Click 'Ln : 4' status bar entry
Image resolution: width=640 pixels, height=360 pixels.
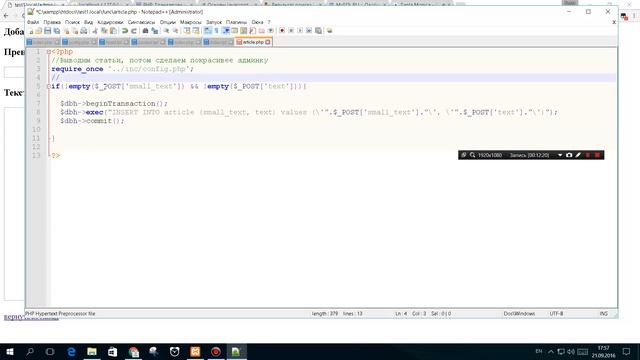pyautogui.click(x=401, y=313)
